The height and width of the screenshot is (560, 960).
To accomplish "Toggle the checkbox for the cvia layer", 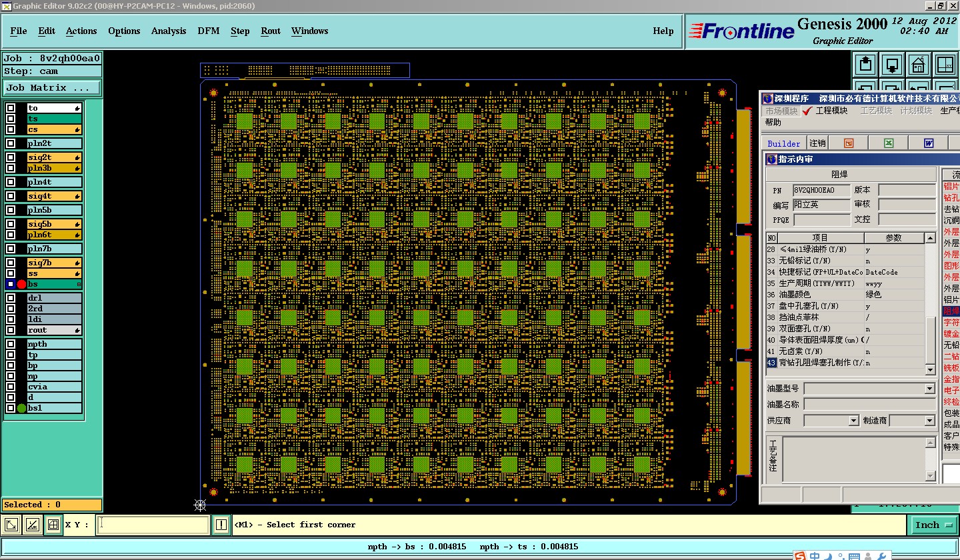I will pos(11,387).
